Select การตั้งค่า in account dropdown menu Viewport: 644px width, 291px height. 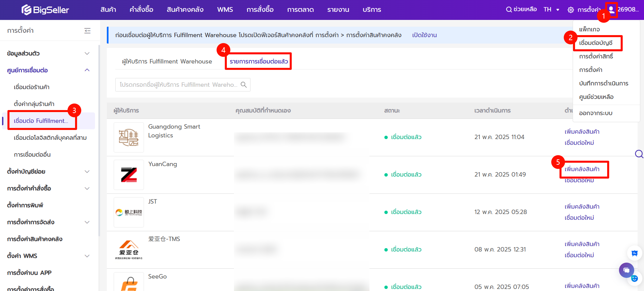pyautogui.click(x=591, y=70)
